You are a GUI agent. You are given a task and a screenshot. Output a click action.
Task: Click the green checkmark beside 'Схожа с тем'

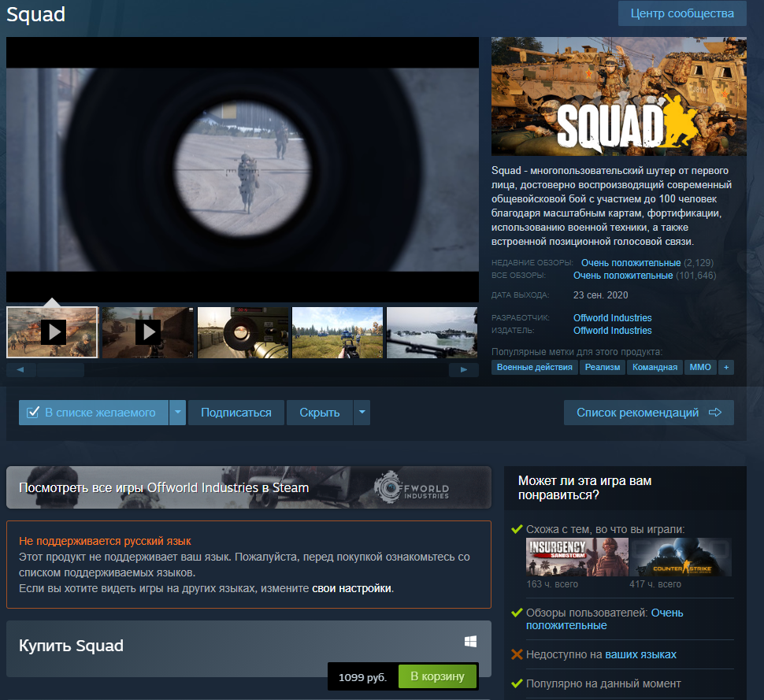(x=517, y=529)
